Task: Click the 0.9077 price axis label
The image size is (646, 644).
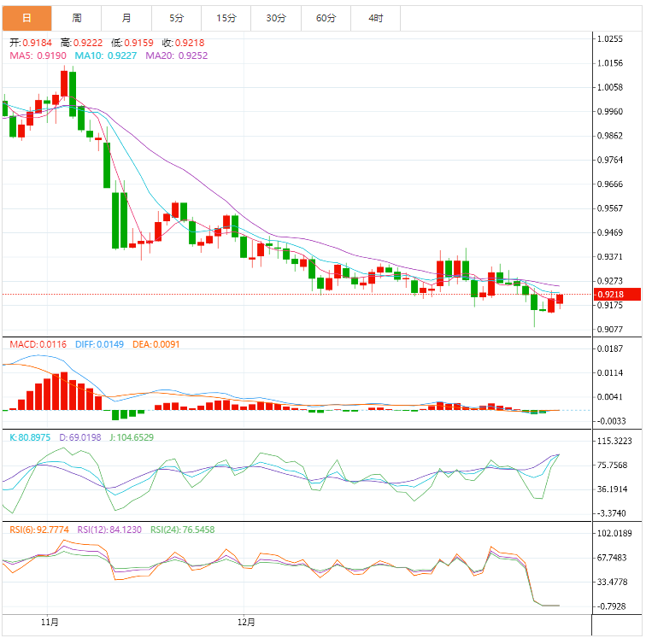Action: click(x=610, y=330)
